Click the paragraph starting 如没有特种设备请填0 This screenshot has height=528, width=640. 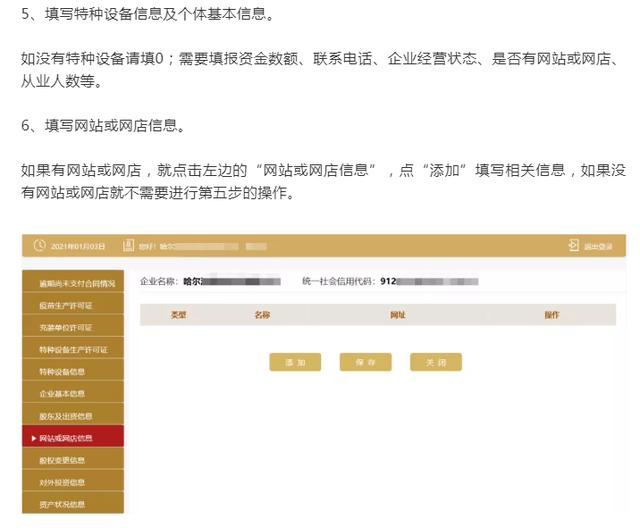point(322,70)
